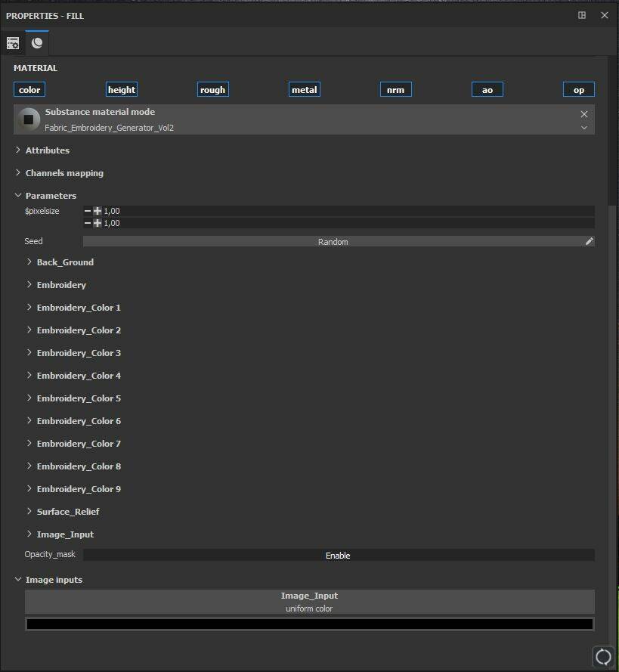Expand the Back_Ground group
The height and width of the screenshot is (672, 619).
tap(29, 262)
